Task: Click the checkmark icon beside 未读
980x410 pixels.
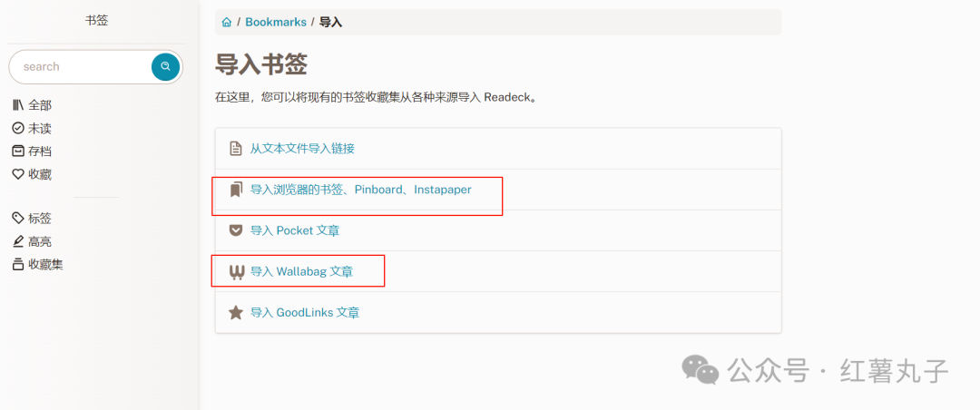Action: (x=18, y=128)
